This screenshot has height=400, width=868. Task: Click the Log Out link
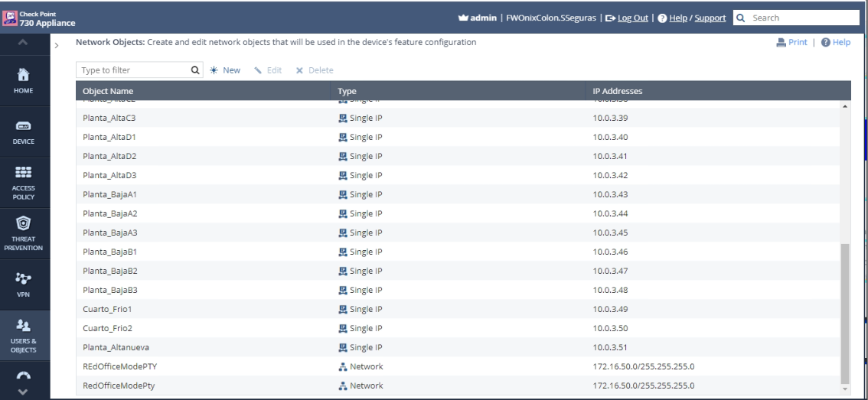[626, 17]
